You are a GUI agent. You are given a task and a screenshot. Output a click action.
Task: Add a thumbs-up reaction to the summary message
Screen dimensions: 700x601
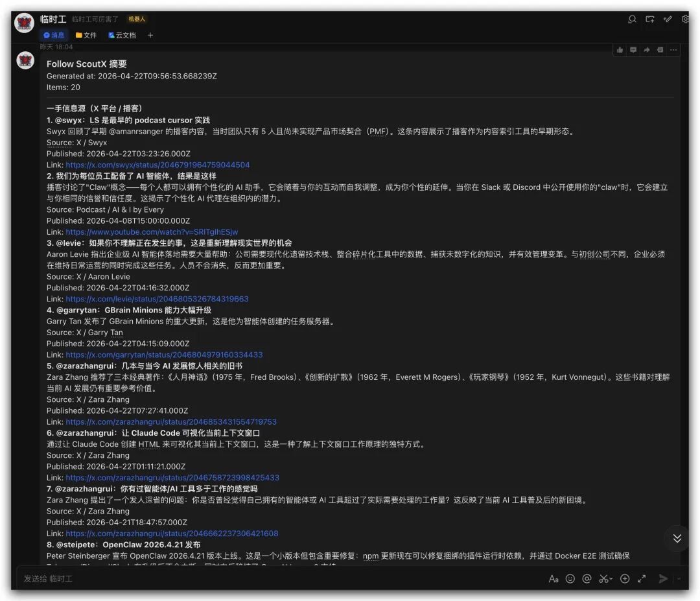click(x=620, y=49)
